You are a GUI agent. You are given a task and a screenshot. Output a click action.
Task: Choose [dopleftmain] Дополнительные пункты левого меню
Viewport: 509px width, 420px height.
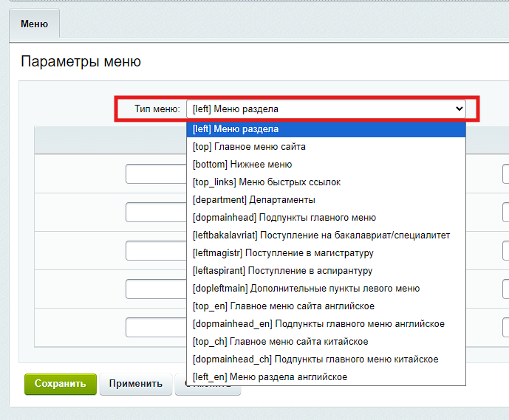[x=326, y=289]
